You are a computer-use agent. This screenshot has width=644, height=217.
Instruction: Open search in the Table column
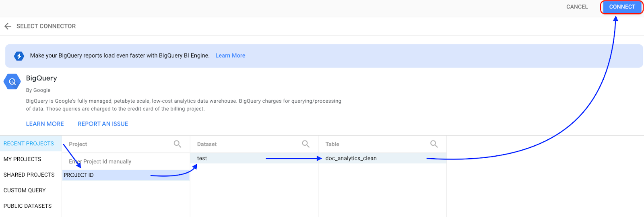pyautogui.click(x=433, y=144)
